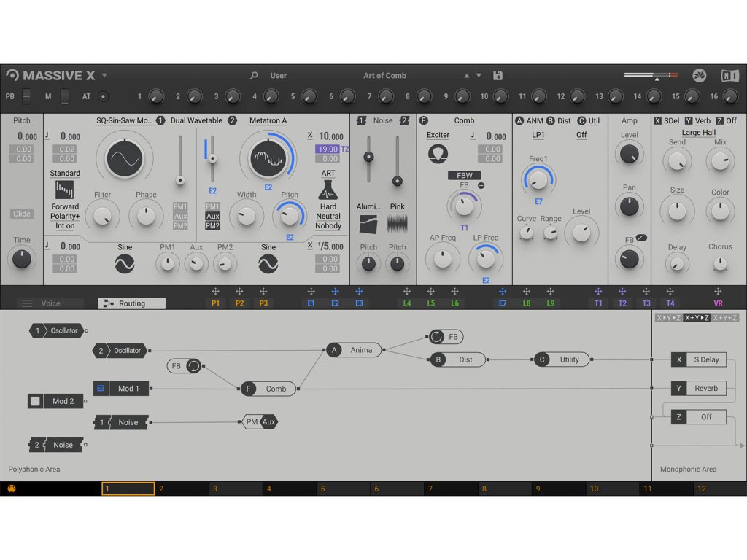Viewport: 747px width, 560px height.
Task: Open the P1 modulator tab
Action: tap(215, 303)
